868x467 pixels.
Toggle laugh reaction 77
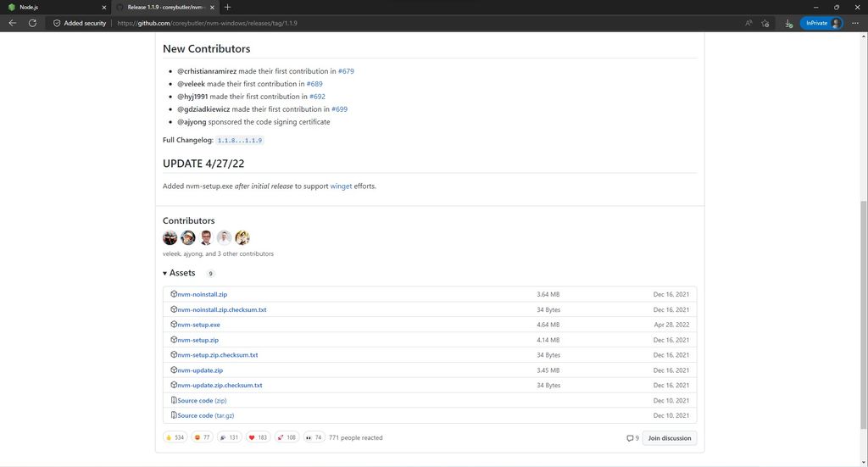point(202,437)
